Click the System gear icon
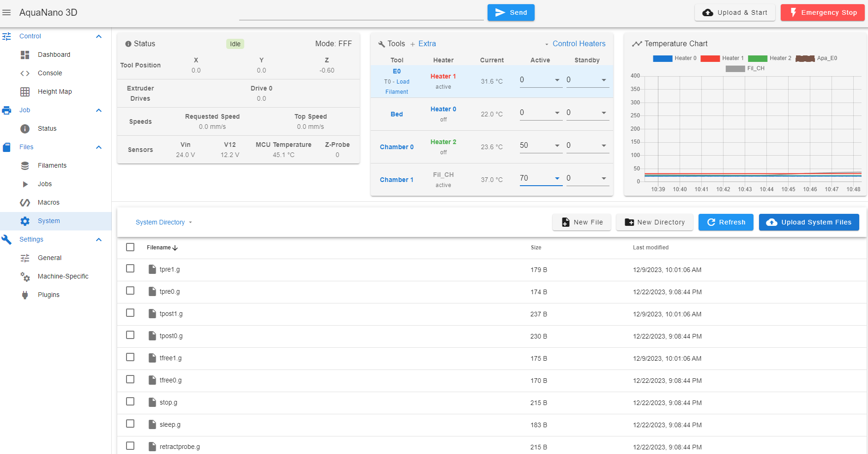 (25, 221)
